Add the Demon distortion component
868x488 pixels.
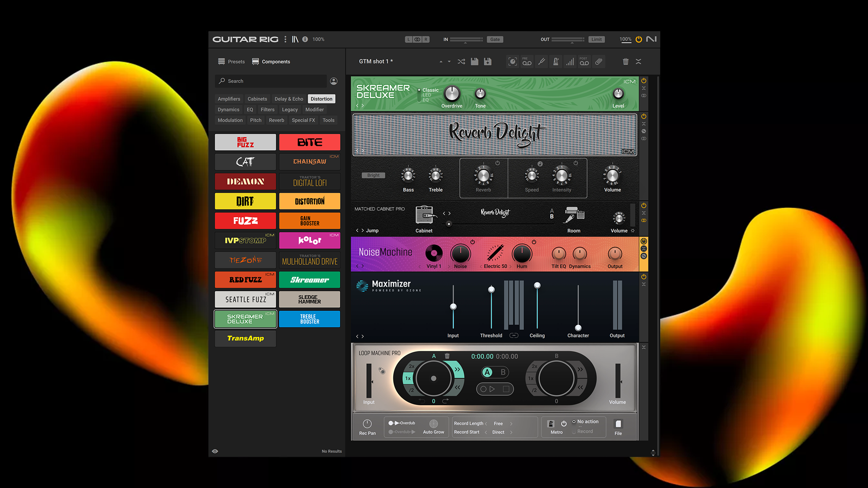[246, 182]
